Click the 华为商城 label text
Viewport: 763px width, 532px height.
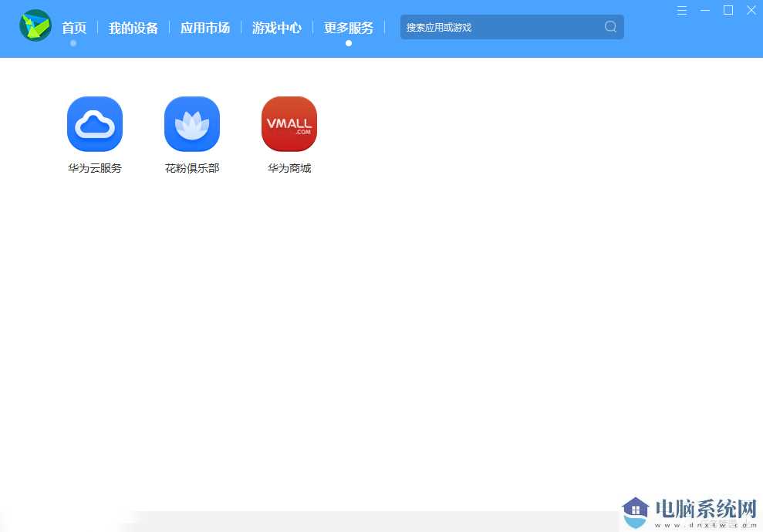[289, 168]
